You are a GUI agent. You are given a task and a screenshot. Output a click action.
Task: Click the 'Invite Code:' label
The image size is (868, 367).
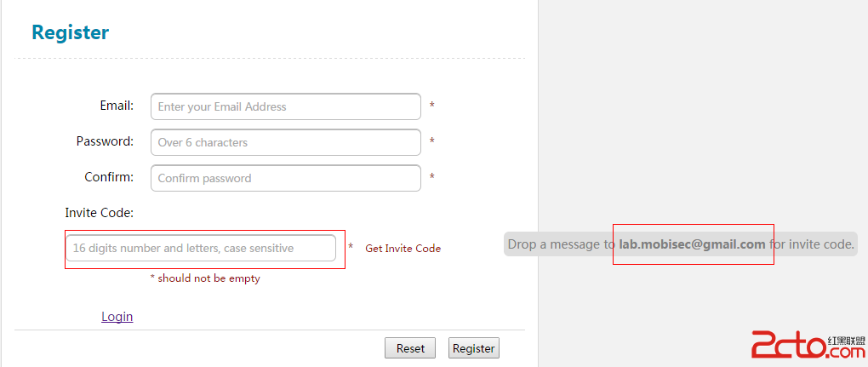click(x=100, y=212)
